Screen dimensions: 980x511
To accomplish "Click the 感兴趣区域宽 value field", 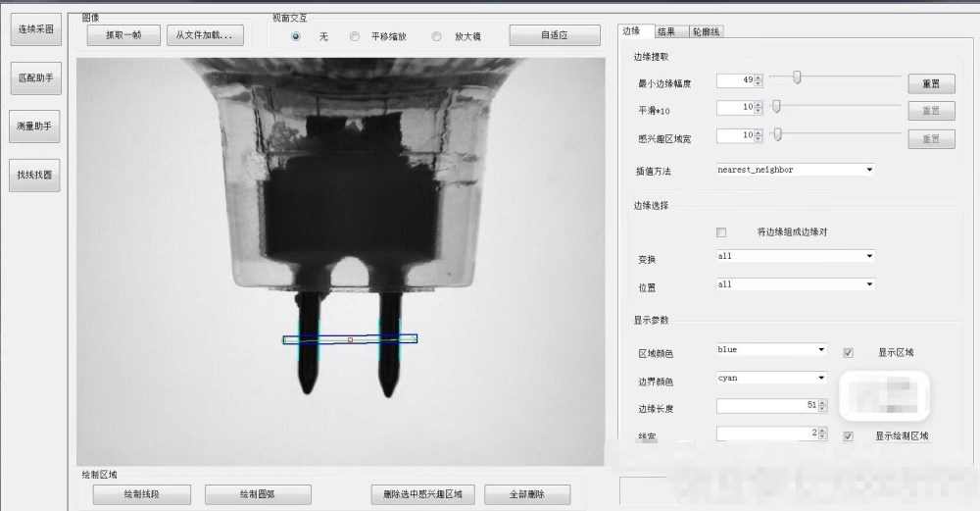I will coord(736,135).
